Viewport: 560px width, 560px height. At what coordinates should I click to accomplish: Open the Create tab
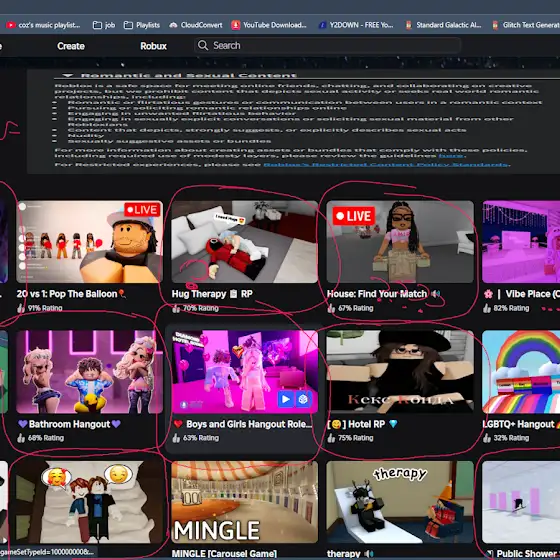click(71, 46)
